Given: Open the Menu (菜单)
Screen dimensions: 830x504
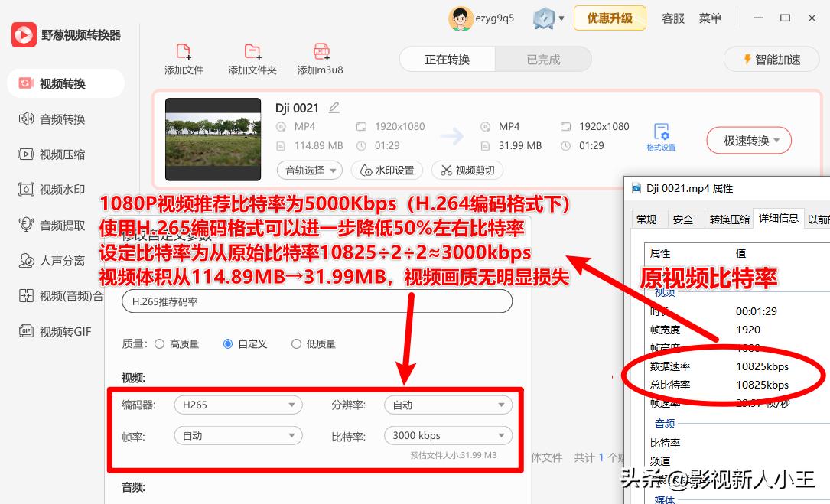Looking at the screenshot, I should click(x=711, y=18).
